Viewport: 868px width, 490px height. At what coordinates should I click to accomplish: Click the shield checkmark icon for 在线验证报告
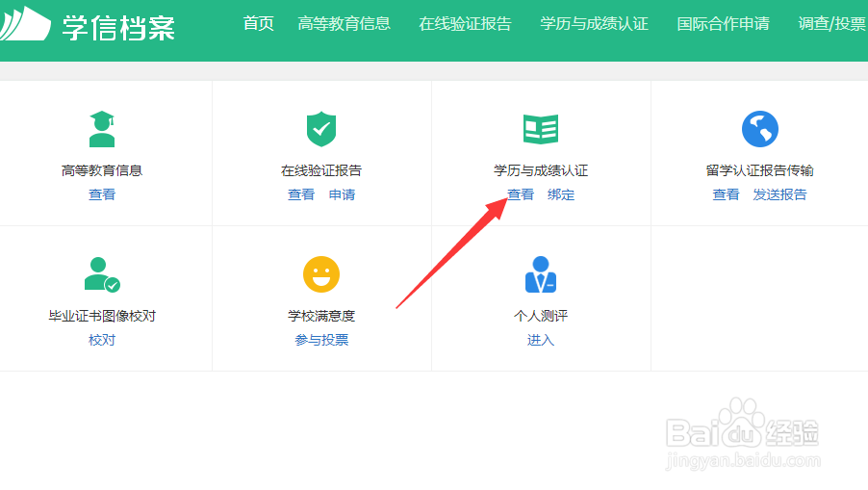pos(321,128)
